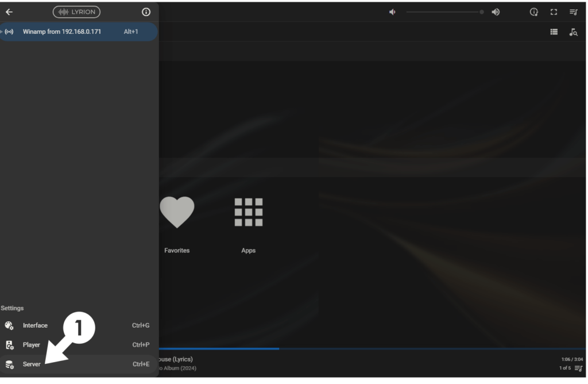
Task: Open the information icon beside Lyrion logo
Action: 146,12
